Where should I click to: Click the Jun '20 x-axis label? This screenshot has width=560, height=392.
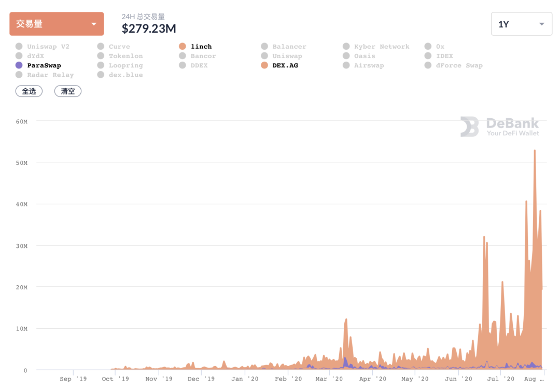tap(458, 379)
